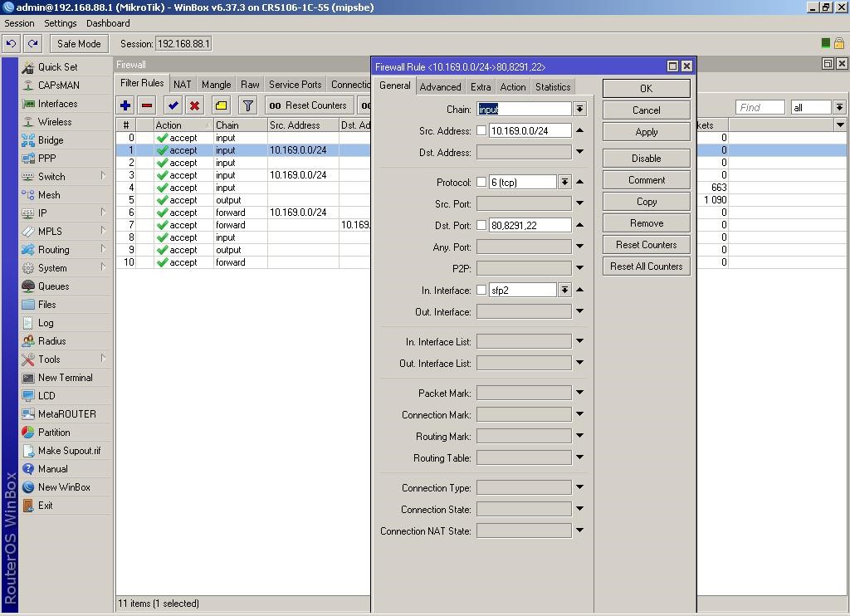The width and height of the screenshot is (850, 616).
Task: Launch New WinBox
Action: (x=64, y=487)
